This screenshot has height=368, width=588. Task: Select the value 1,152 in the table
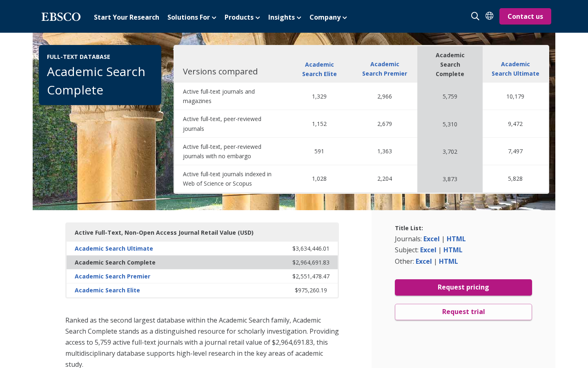tap(319, 124)
